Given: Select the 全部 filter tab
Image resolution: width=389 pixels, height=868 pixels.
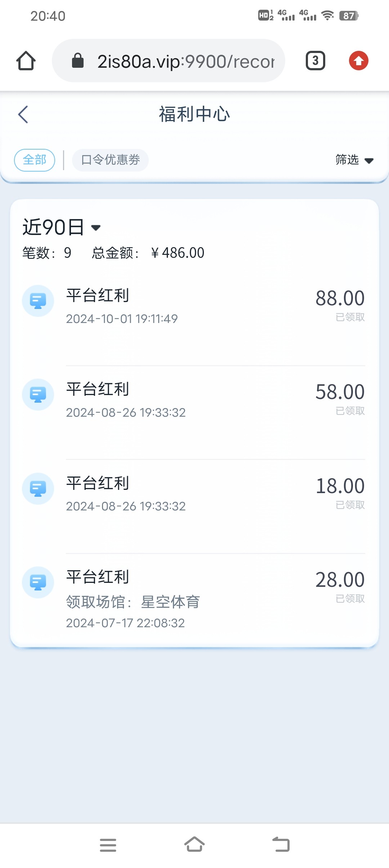Looking at the screenshot, I should pyautogui.click(x=35, y=160).
